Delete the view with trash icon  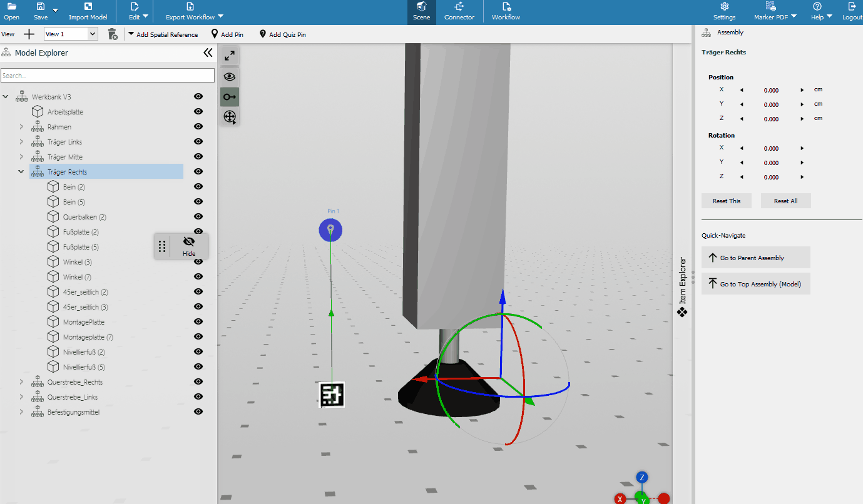[x=113, y=34]
